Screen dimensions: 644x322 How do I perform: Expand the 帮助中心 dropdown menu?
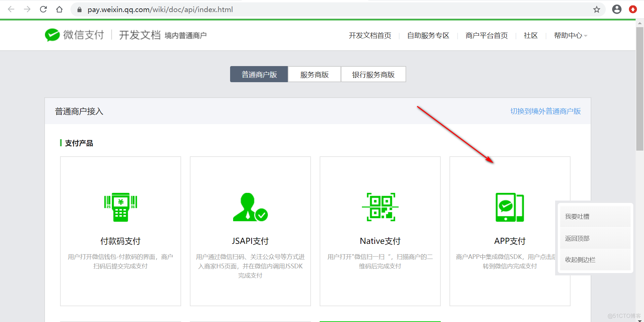[x=571, y=36]
